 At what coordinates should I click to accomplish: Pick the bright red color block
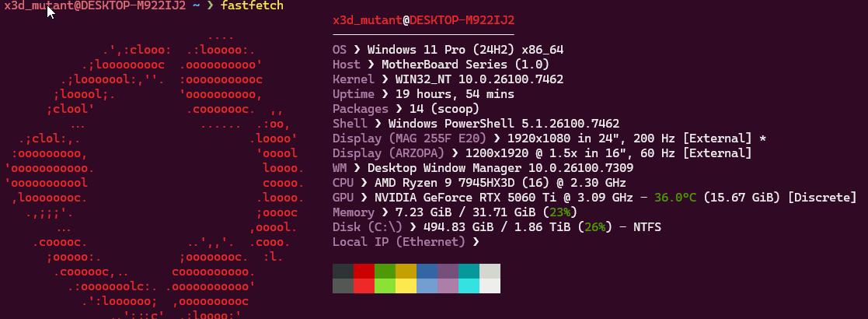(x=364, y=286)
